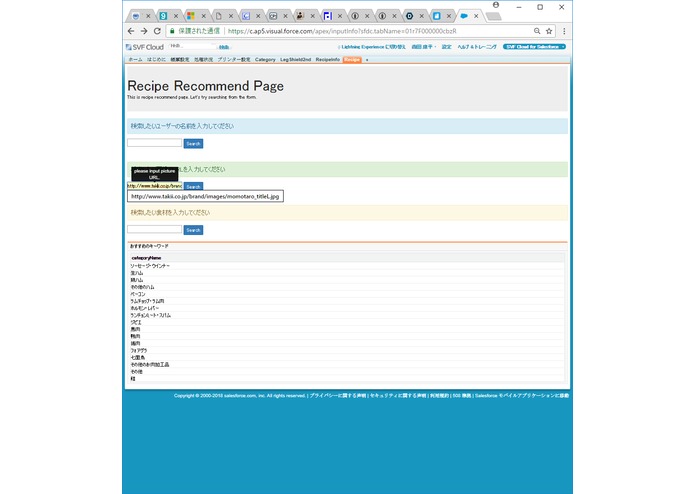
Task: Close the tab with Microsoft logo favicon
Action: (x=203, y=16)
